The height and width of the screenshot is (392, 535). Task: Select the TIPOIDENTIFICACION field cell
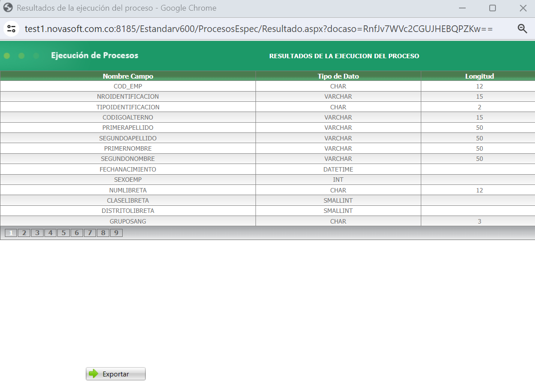coord(128,107)
